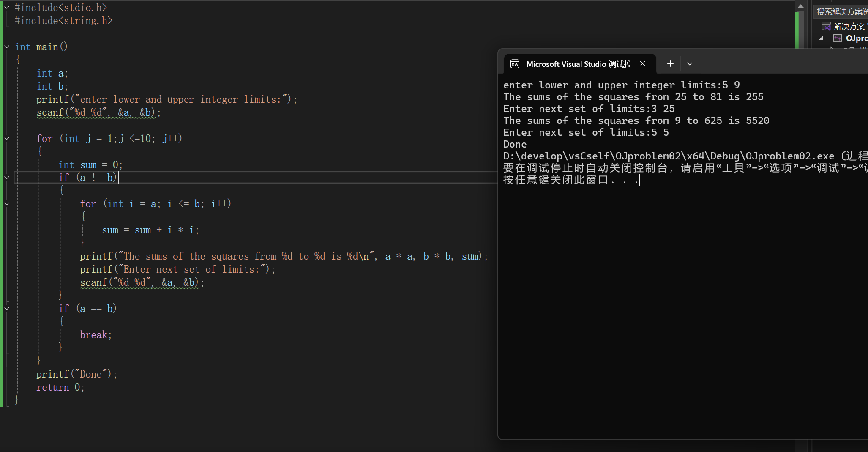Click the editor scrollbar up arrow
The image size is (868, 452).
point(800,6)
